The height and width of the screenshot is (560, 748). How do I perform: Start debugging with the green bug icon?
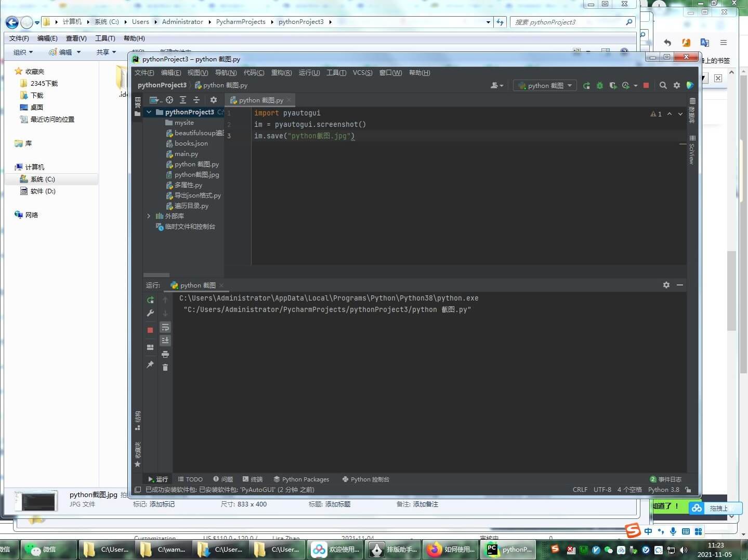coord(599,86)
